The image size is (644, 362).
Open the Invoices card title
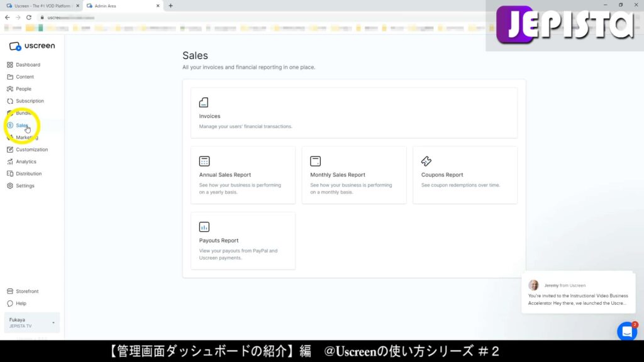pyautogui.click(x=209, y=116)
